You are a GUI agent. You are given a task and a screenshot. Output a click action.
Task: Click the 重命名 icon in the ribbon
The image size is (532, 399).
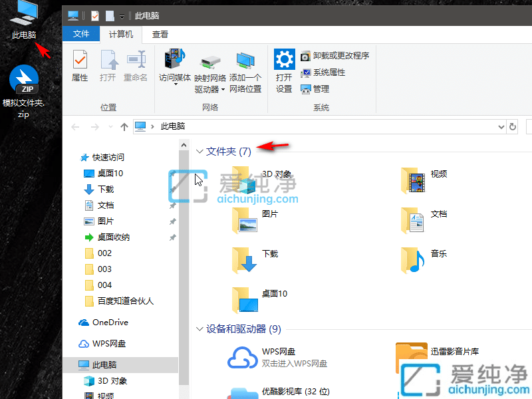pos(135,63)
